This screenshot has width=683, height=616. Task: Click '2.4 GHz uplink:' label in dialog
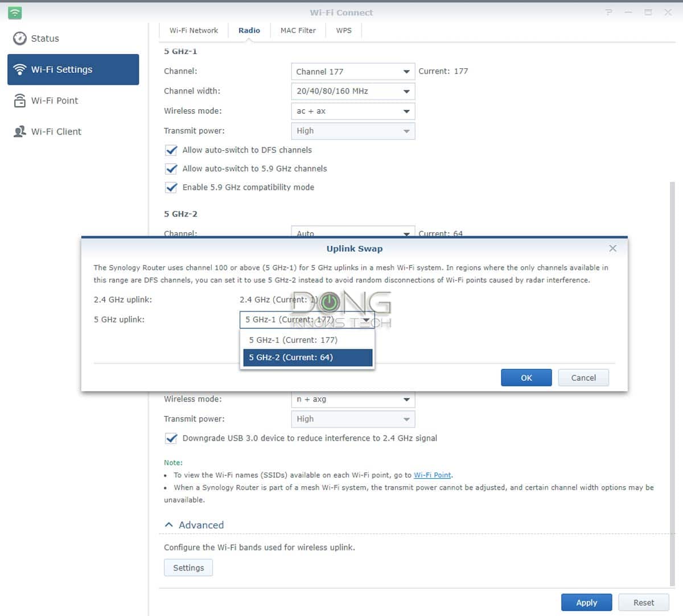point(123,299)
